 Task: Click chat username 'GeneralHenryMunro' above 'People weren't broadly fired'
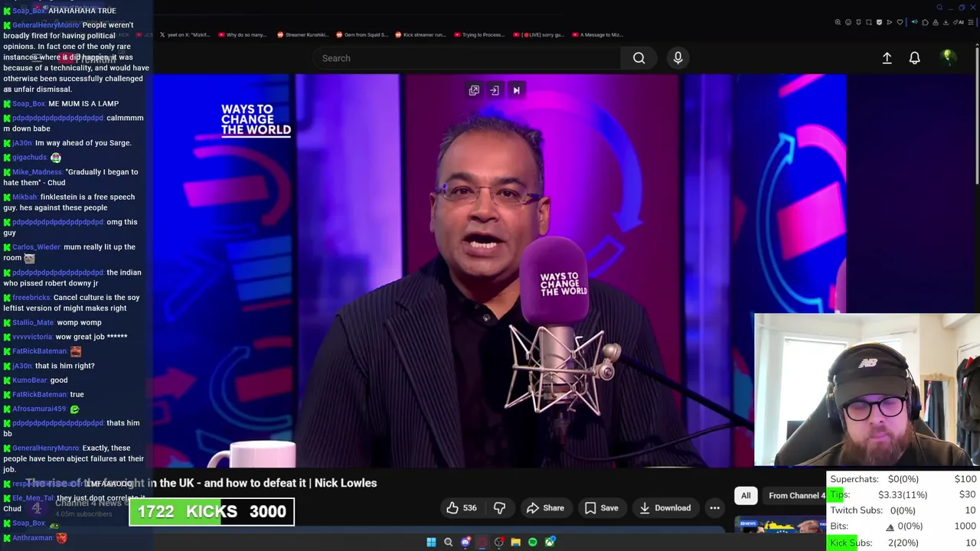coord(45,25)
